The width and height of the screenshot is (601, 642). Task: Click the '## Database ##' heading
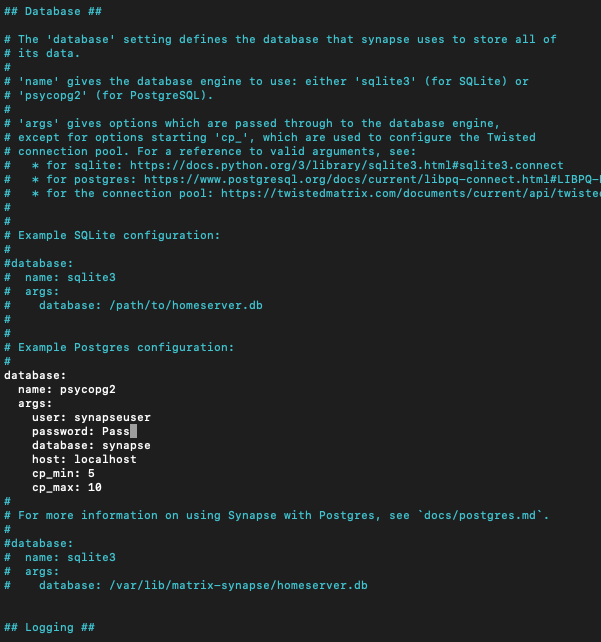53,11
